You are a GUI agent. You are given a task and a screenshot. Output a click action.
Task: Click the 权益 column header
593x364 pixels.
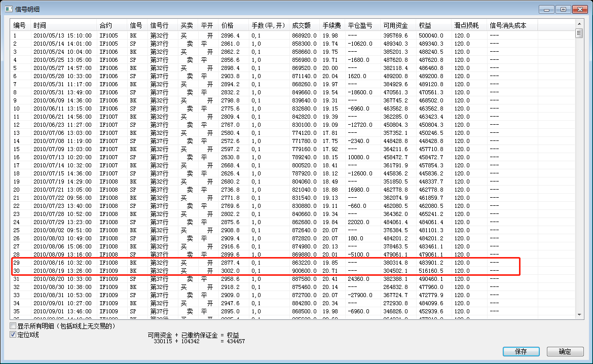(x=425, y=25)
